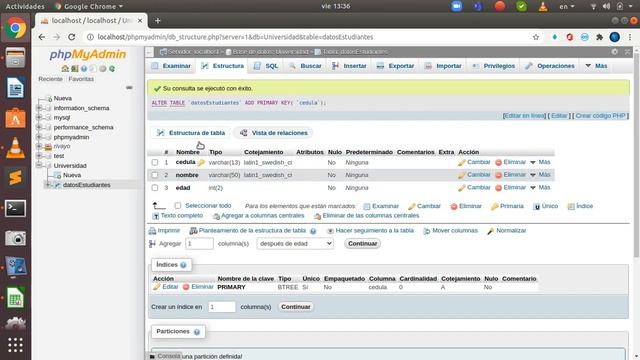640x360 pixels.
Task: Open Indices help question icon
Action: coord(183,265)
